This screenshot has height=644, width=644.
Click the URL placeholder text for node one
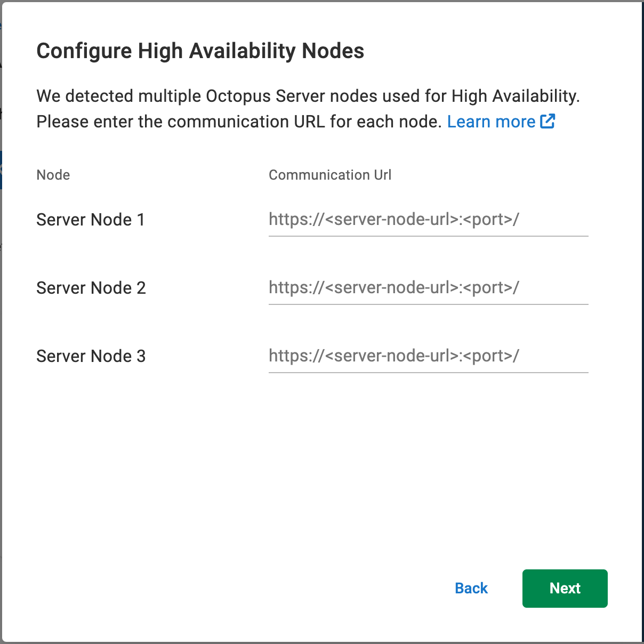tap(395, 219)
